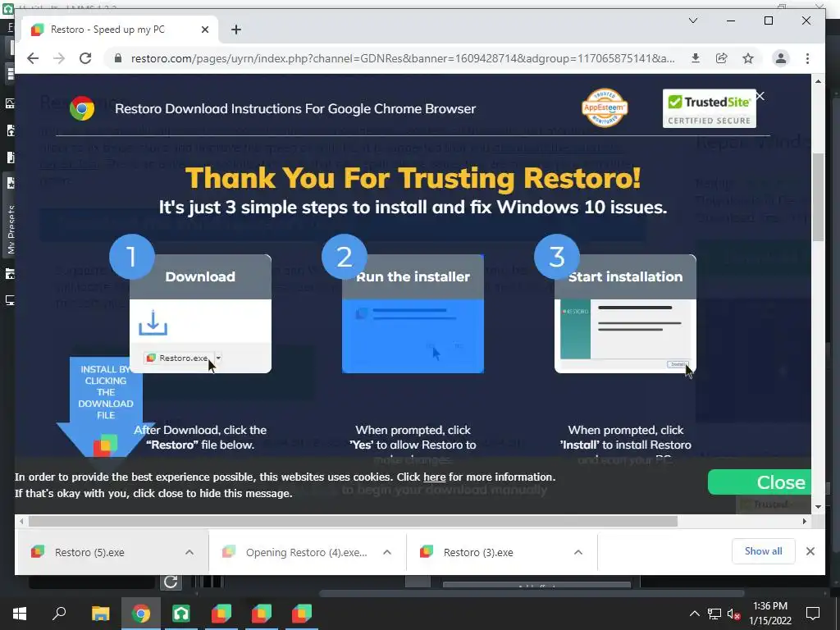This screenshot has height=630, width=840.
Task: Open the Chrome downloads icon in toolbar
Action: pyautogui.click(x=696, y=58)
